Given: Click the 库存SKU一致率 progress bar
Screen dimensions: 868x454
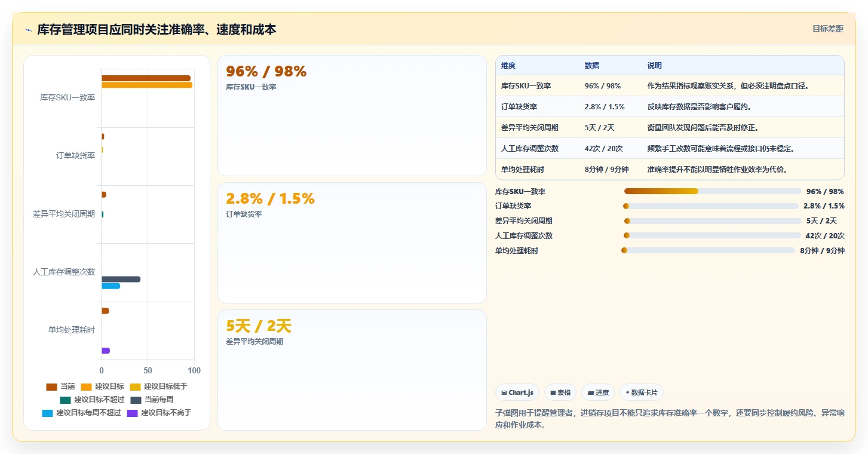Looking at the screenshot, I should tap(712, 191).
